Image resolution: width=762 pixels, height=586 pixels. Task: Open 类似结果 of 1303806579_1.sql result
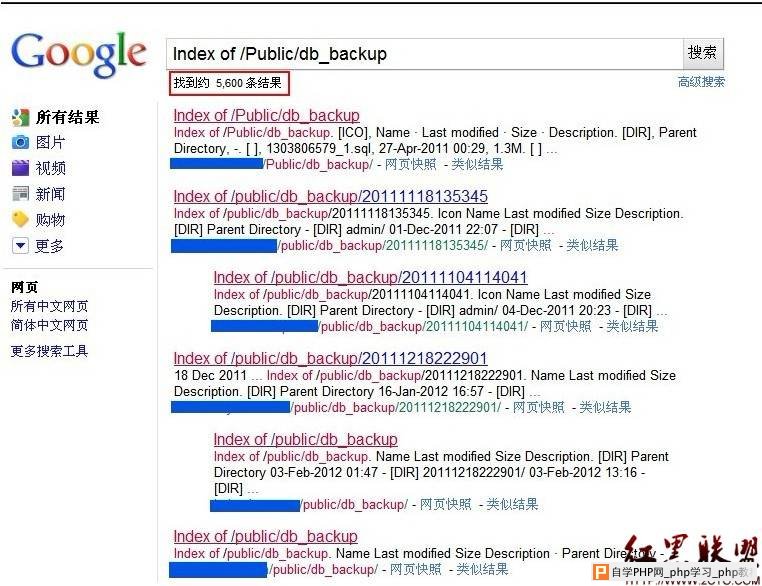[477, 164]
